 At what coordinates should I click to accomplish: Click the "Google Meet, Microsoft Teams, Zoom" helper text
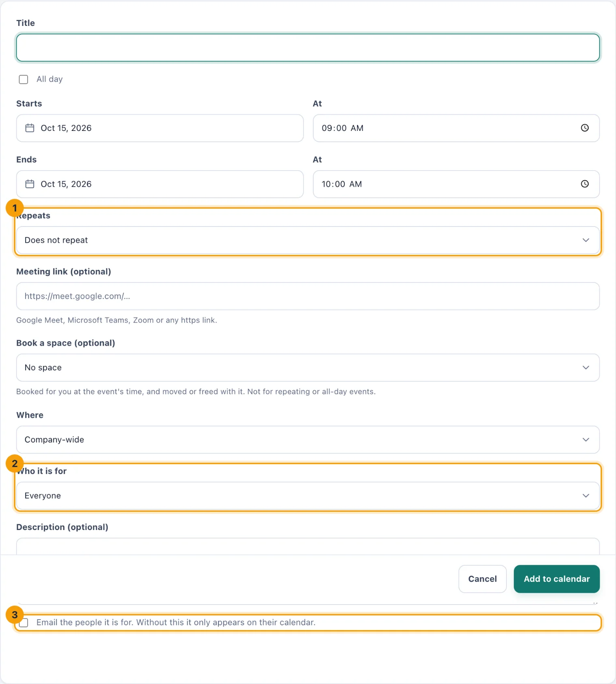[117, 320]
